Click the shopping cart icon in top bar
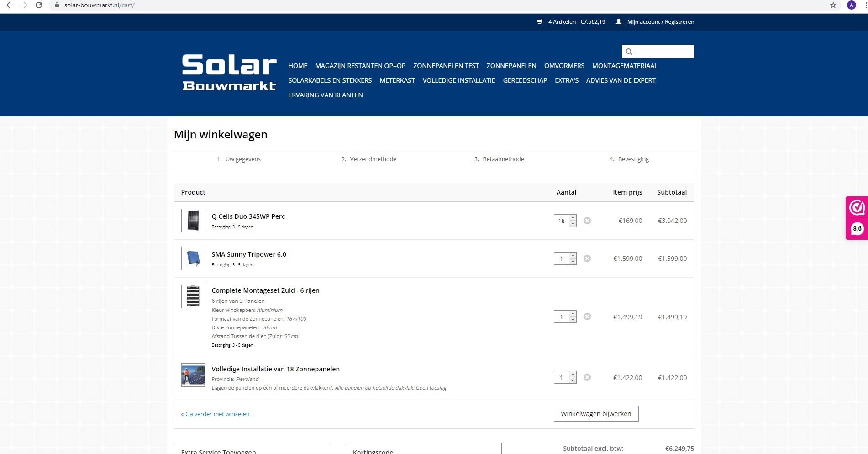This screenshot has height=454, width=868. tap(540, 21)
